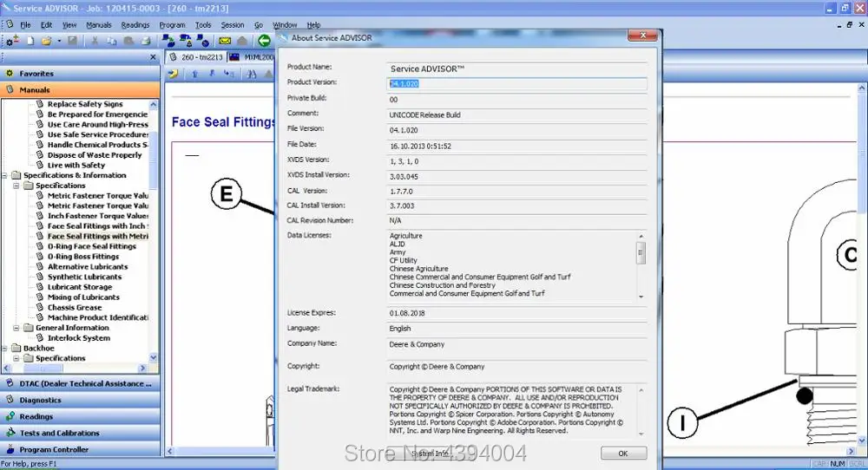Click the Readings panel icon
Viewport: 868px width, 470px height.
(x=10, y=416)
